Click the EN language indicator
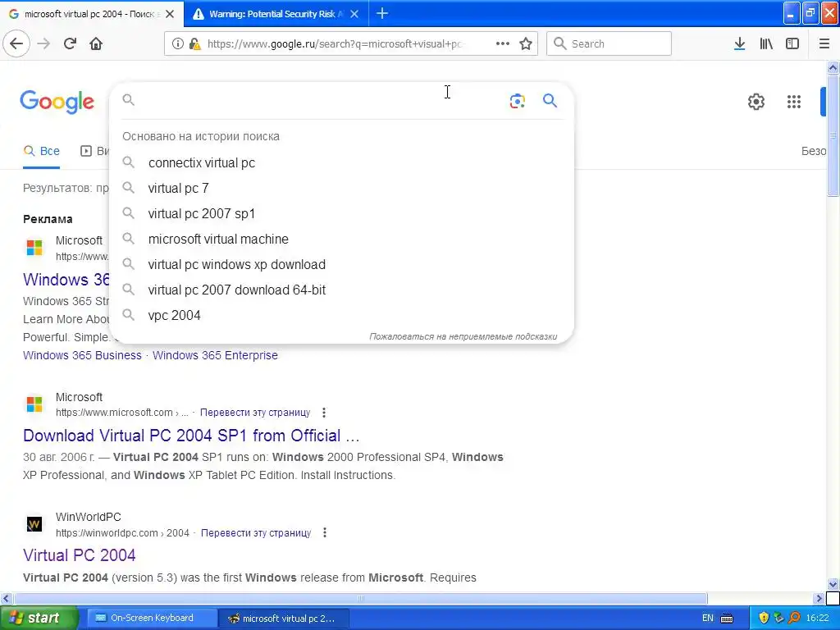The width and height of the screenshot is (840, 630). click(x=708, y=619)
